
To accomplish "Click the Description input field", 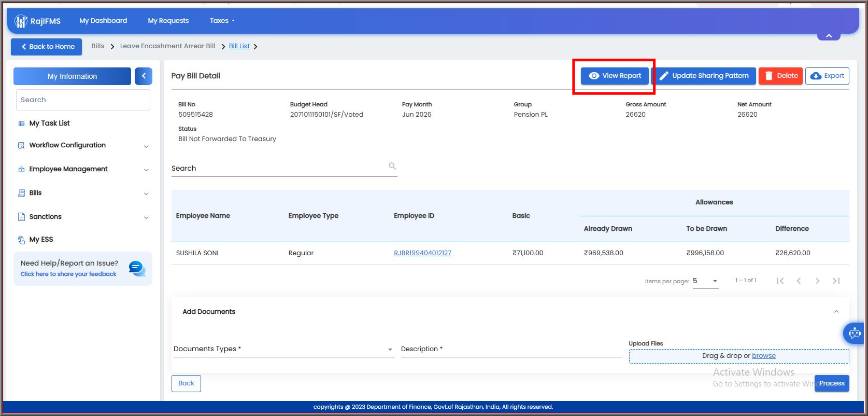I will 511,349.
